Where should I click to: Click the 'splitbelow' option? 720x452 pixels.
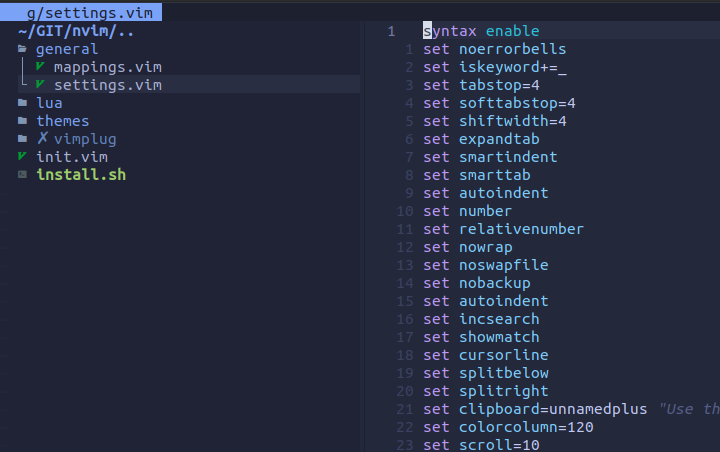(x=504, y=373)
